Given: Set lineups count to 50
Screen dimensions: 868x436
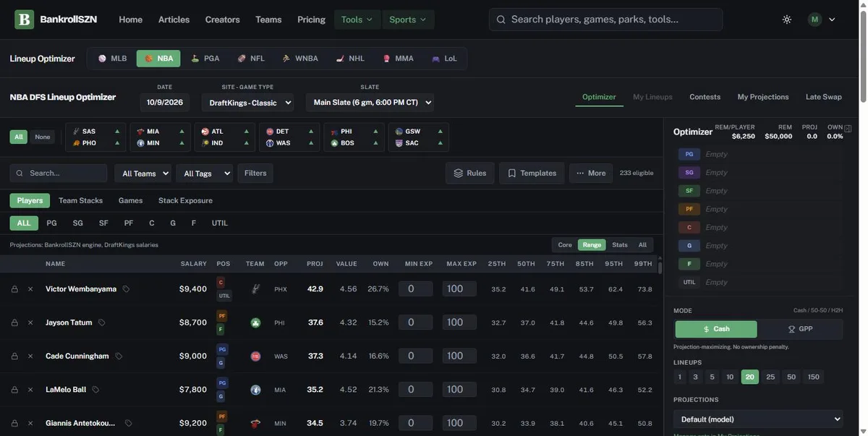Looking at the screenshot, I should (791, 377).
